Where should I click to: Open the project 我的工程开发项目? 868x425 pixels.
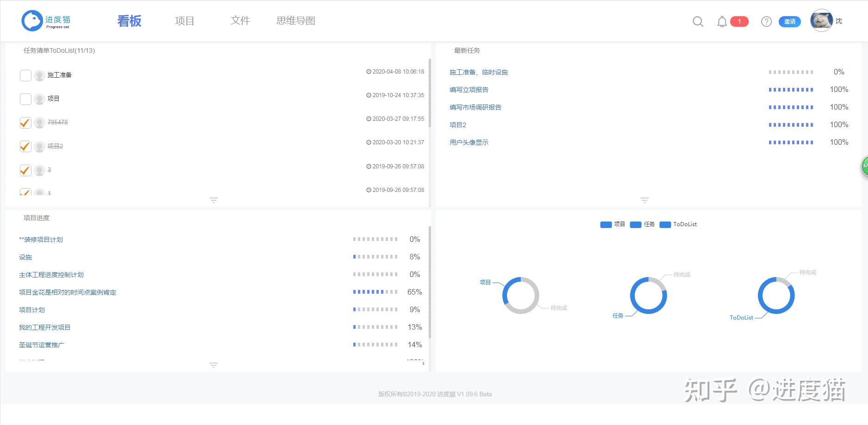coord(45,327)
